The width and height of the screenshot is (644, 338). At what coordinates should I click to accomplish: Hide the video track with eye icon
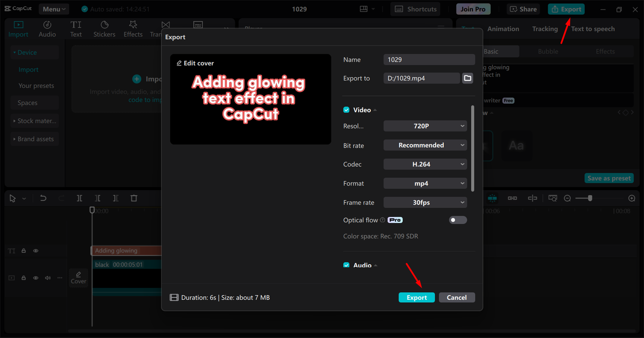click(36, 278)
